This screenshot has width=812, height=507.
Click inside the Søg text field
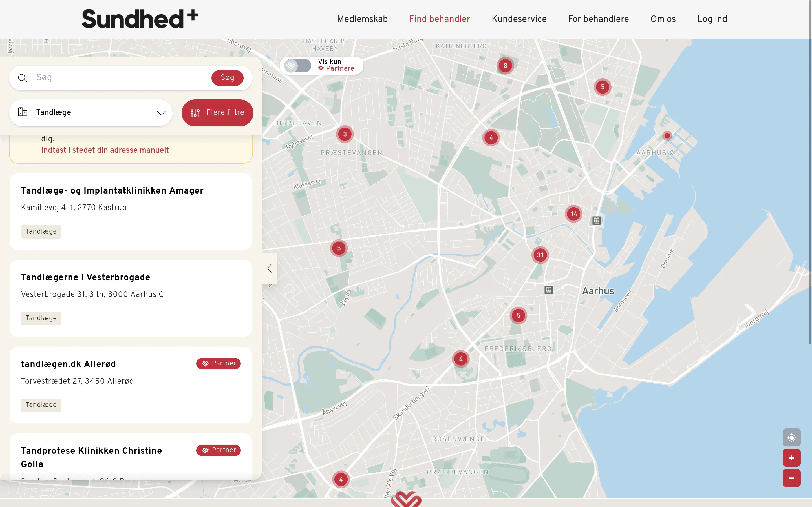[x=121, y=78]
